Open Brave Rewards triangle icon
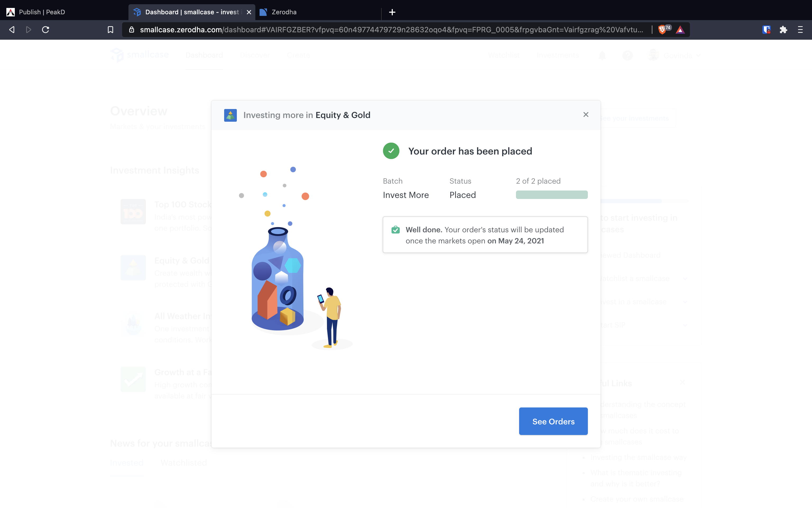The width and height of the screenshot is (812, 508). (680, 30)
